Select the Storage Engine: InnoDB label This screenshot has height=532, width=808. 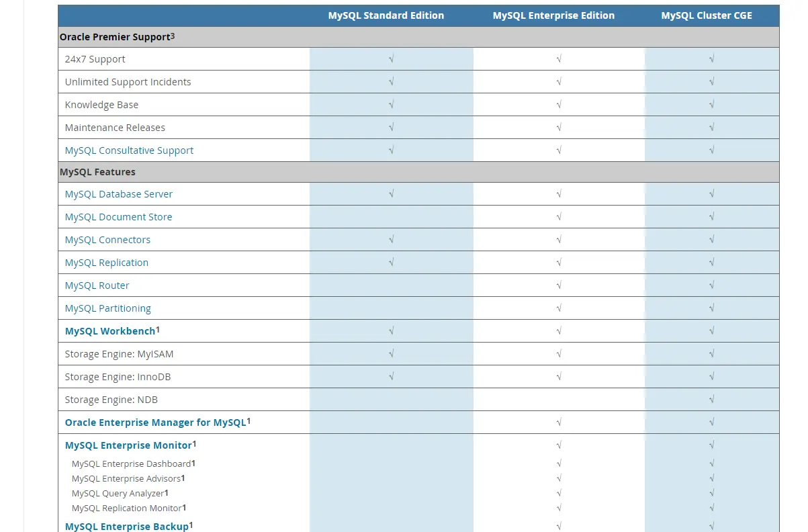coord(118,377)
